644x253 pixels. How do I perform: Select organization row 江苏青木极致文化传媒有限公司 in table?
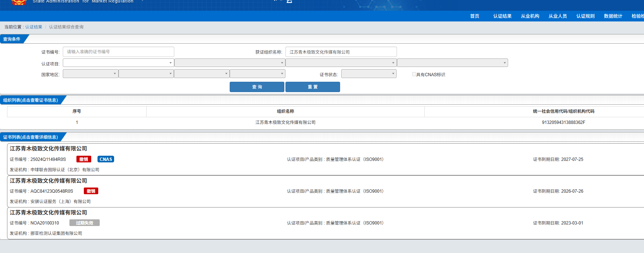tap(285, 122)
